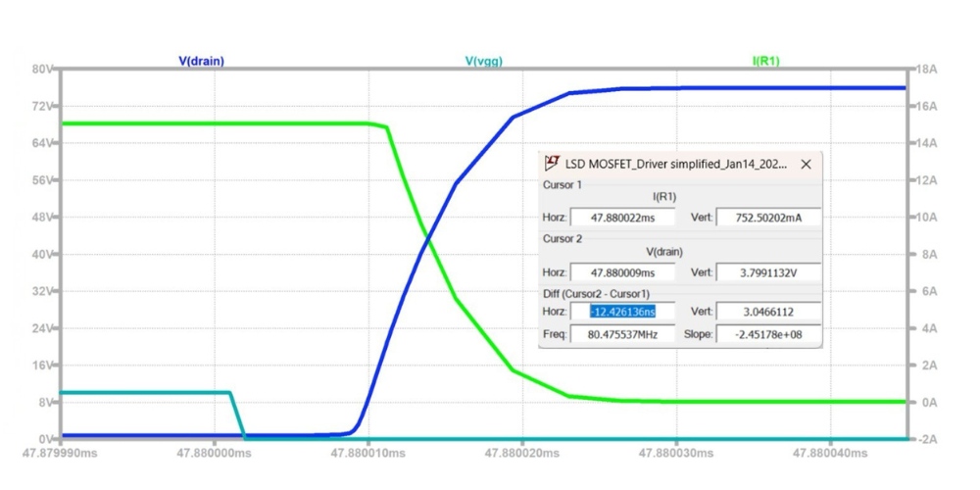Click the 47.880030ms time axis label
The height and width of the screenshot is (490, 980).
676,453
